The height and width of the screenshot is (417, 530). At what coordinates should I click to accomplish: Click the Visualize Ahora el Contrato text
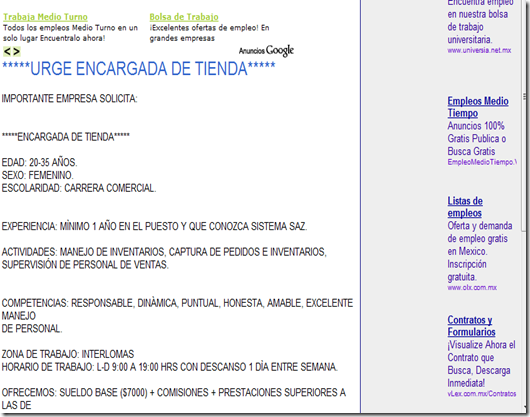point(481,364)
